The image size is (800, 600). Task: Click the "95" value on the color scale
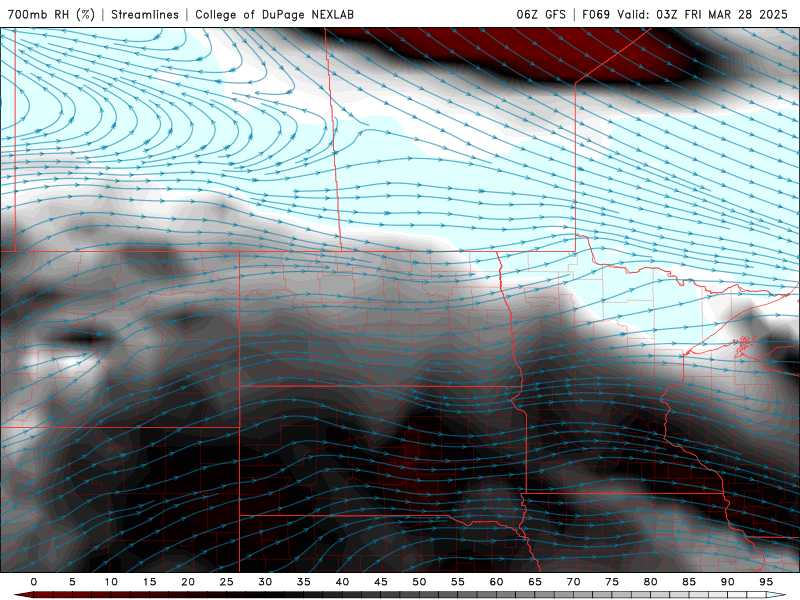(x=766, y=582)
